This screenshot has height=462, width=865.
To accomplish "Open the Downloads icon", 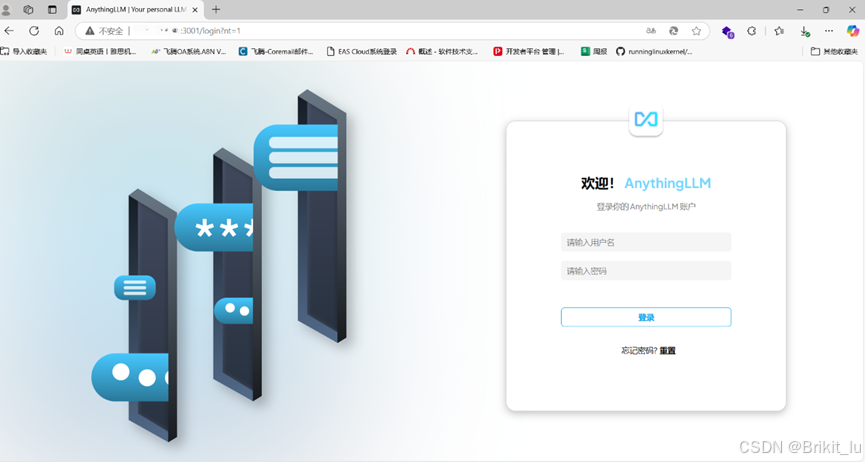I will pos(804,31).
